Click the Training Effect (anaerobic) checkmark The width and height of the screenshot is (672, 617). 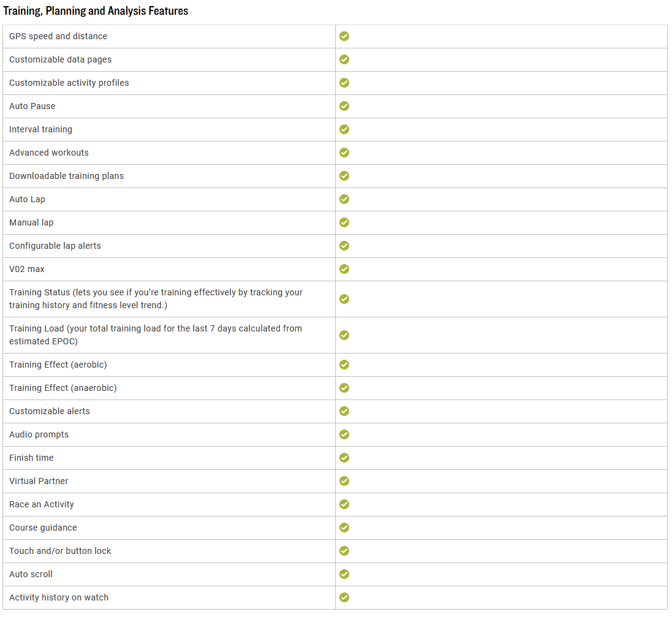pos(344,388)
